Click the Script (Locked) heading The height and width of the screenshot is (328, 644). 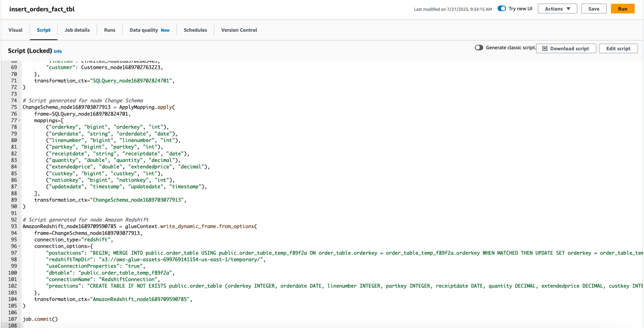30,51
